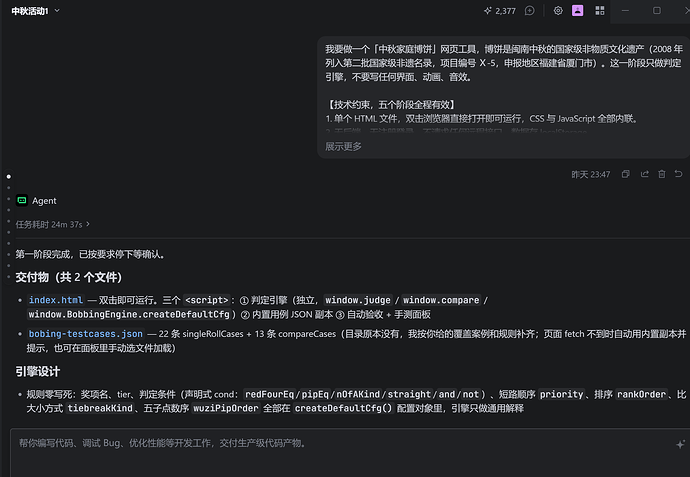This screenshot has height=477, width=690.
Task: Share the user message
Action: click(x=645, y=174)
